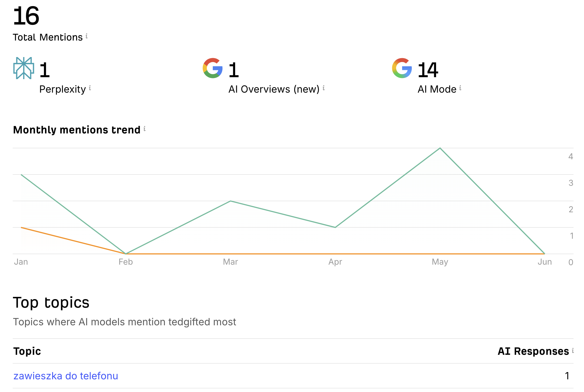The height and width of the screenshot is (392, 584).
Task: Open info icon next to Perplexity label
Action: pos(90,88)
